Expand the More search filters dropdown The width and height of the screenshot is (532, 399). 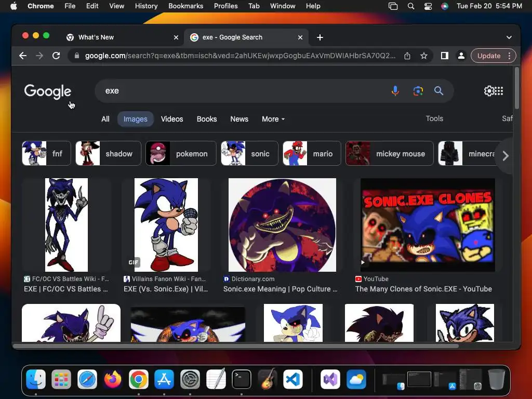pyautogui.click(x=273, y=119)
